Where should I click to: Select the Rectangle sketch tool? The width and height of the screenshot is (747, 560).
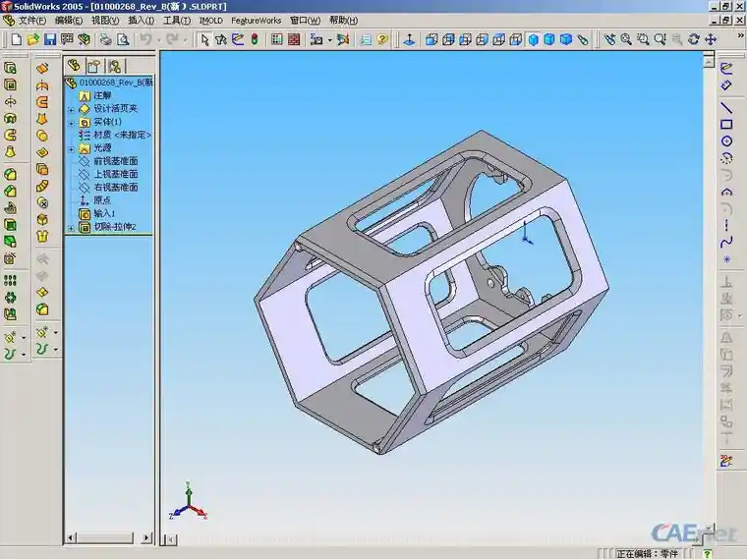pos(726,125)
